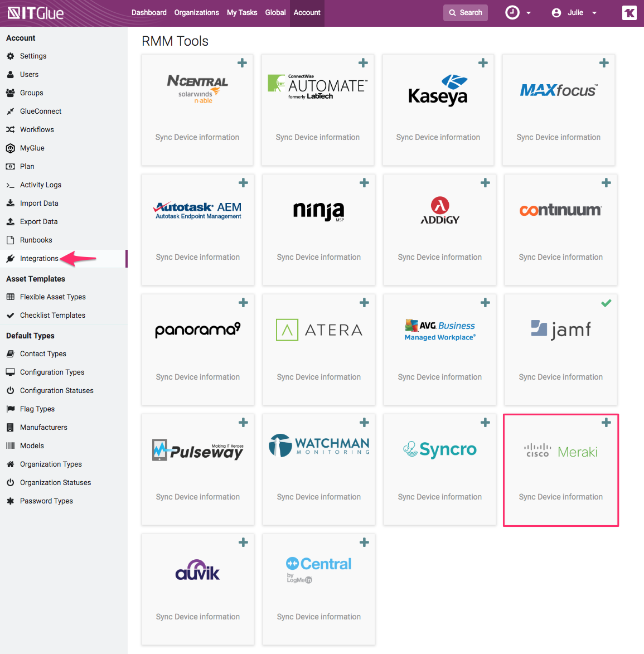This screenshot has height=654, width=644.
Task: Open Plan in the sidebar
Action: [27, 166]
